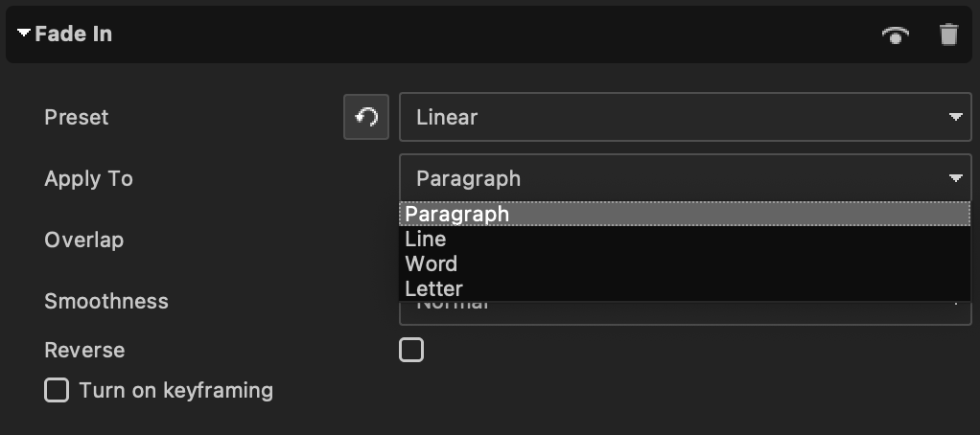Choose Paragraph from the Apply To list
The image size is (980, 435).
pyautogui.click(x=685, y=214)
